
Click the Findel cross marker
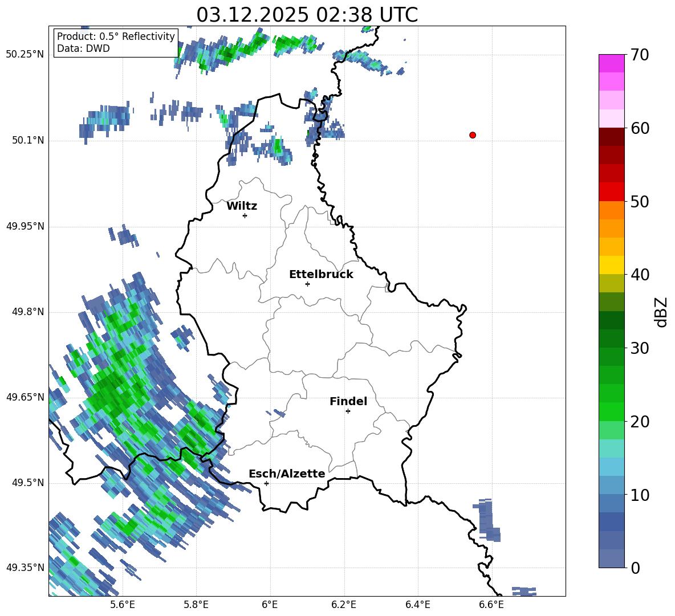pos(348,411)
